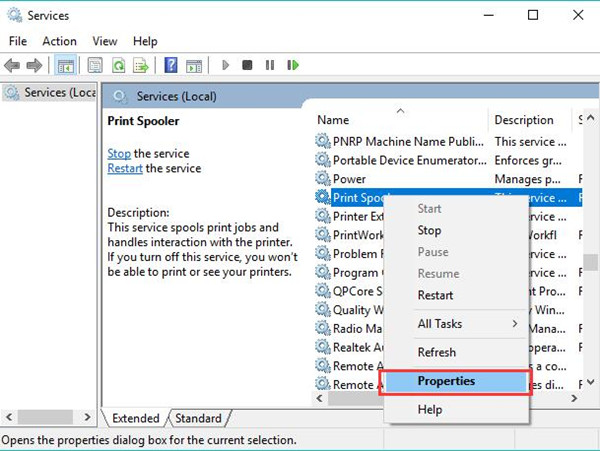Screen dimensions: 600x451
Task: Open the blue Help question-mark icon
Action: 171,65
